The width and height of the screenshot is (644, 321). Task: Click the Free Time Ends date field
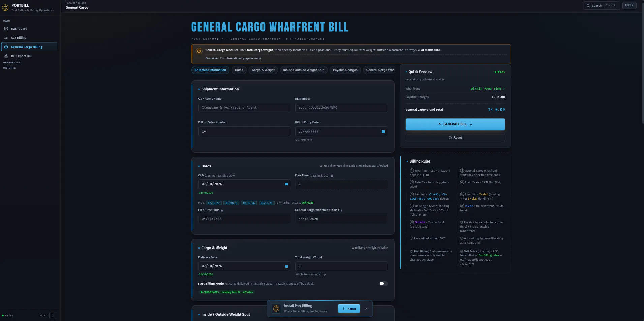coord(245,219)
